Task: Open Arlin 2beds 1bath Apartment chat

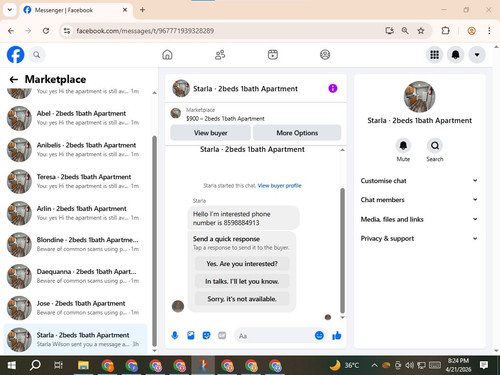Action: coord(76,213)
